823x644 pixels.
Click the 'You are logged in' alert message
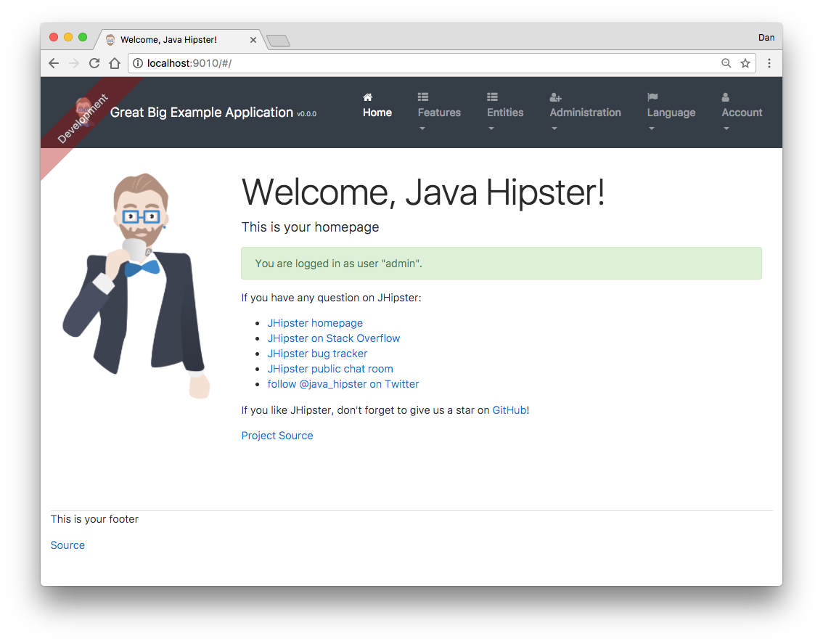pos(501,263)
